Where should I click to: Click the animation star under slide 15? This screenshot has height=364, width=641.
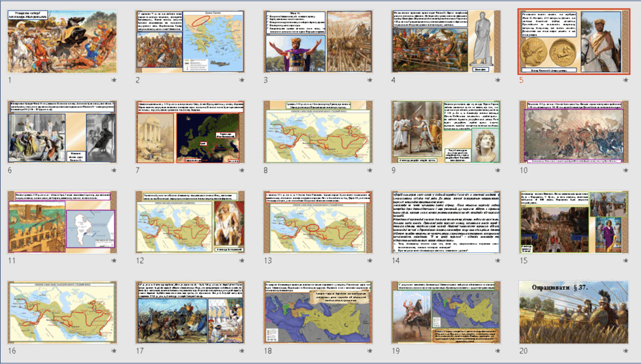coord(625,260)
